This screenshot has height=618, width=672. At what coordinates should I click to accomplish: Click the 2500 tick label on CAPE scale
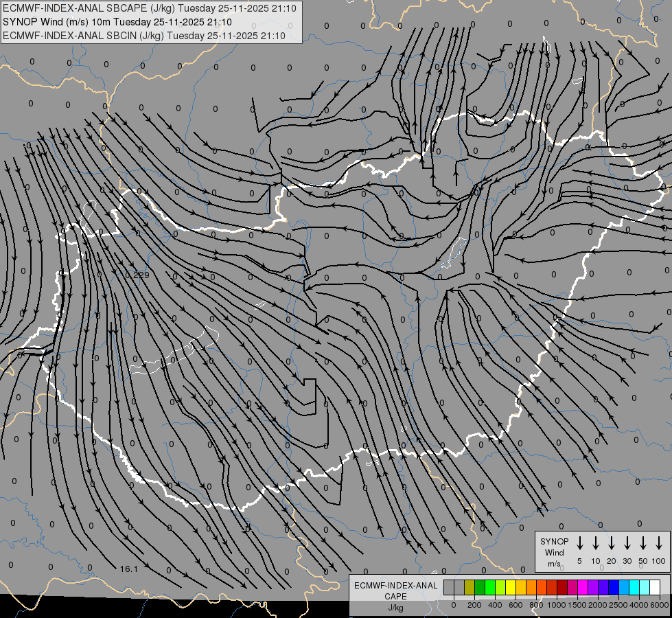[618, 605]
